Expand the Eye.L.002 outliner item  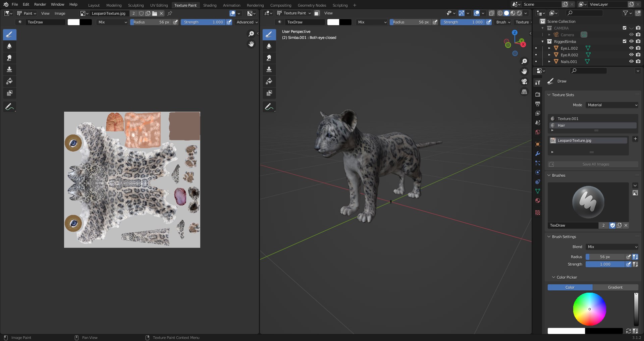[549, 48]
